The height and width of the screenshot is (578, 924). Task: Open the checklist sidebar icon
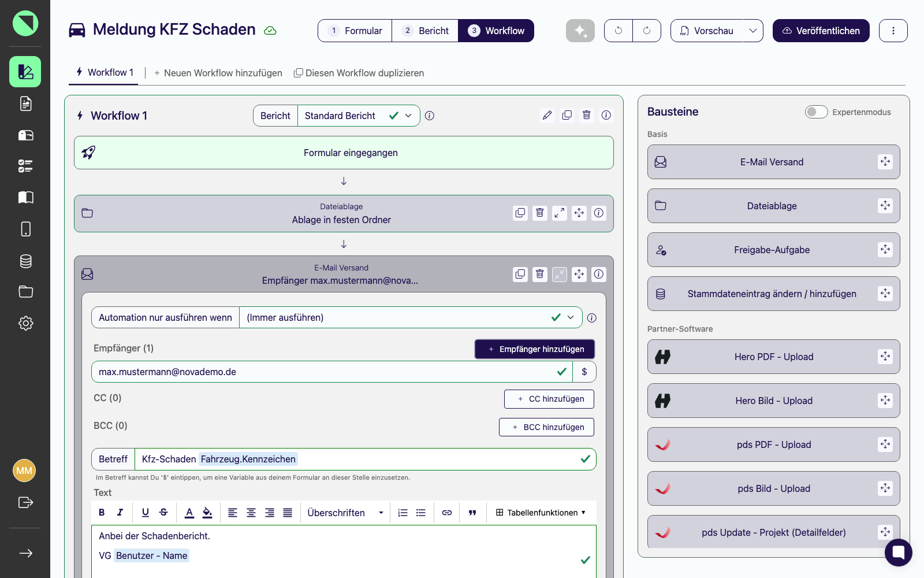(25, 166)
